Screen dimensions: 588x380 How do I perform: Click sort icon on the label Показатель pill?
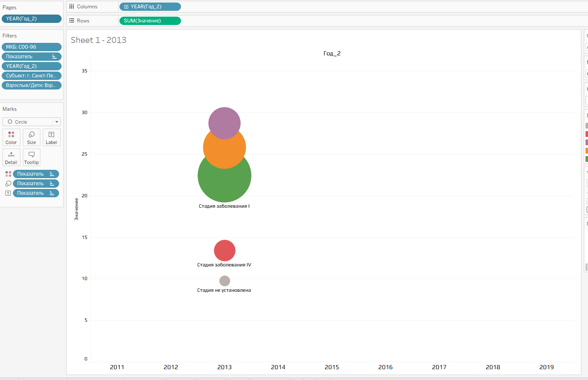pyautogui.click(x=52, y=193)
